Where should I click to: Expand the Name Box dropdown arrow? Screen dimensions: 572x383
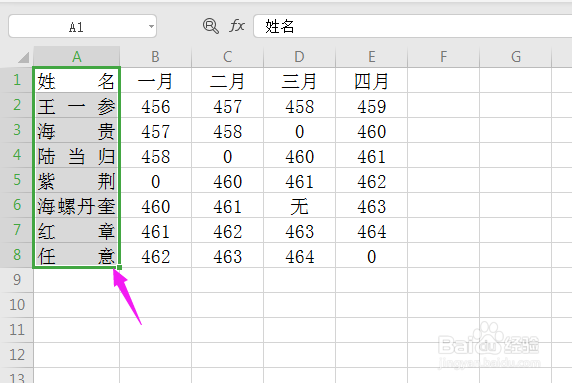(151, 26)
